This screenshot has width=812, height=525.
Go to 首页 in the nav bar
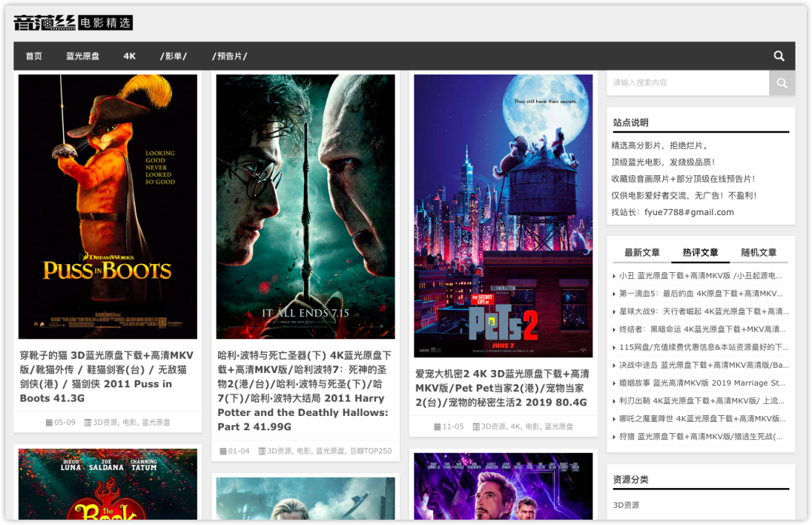(x=34, y=56)
